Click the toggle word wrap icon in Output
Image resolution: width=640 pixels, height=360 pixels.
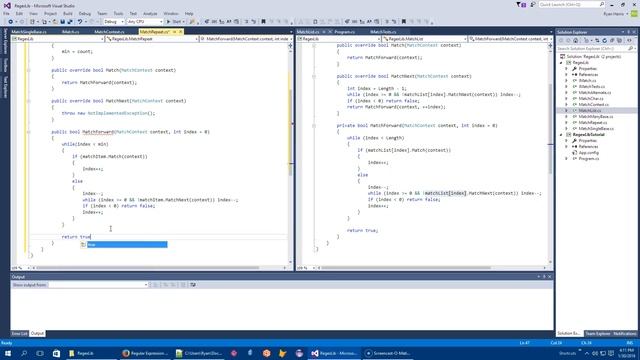193,284
